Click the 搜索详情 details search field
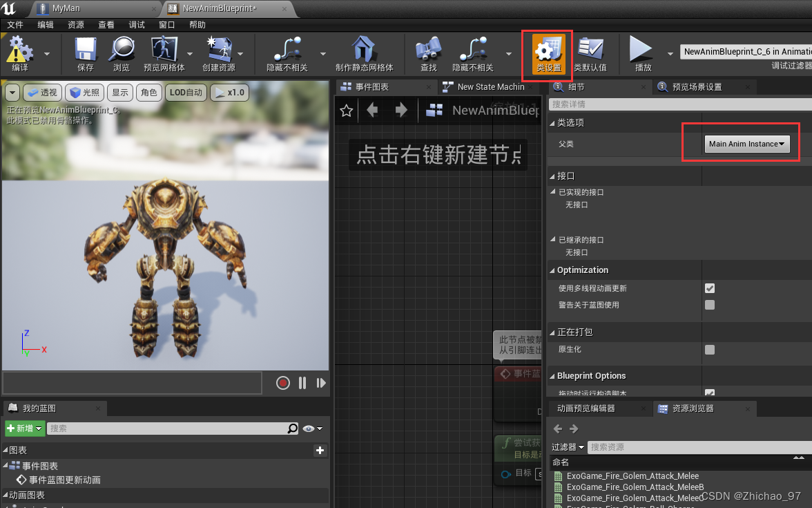Screen dimensions: 812x508 680,104
